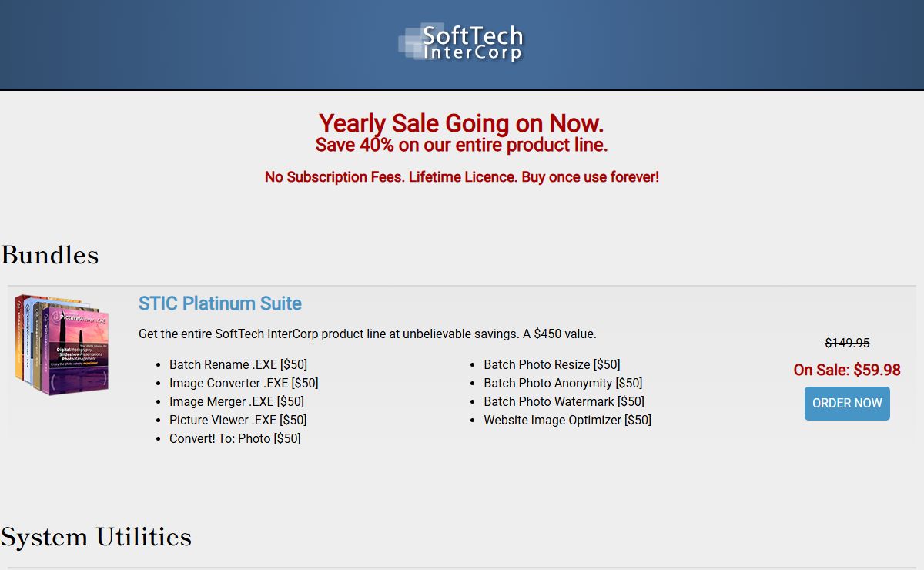Click the Bundles section heading
This screenshot has height=570, width=924.
click(50, 255)
